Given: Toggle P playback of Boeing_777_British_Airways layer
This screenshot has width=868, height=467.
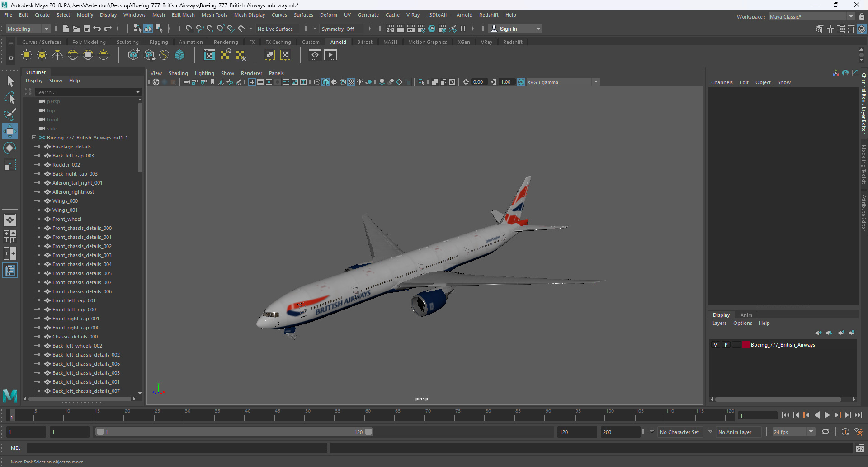Looking at the screenshot, I should point(726,345).
